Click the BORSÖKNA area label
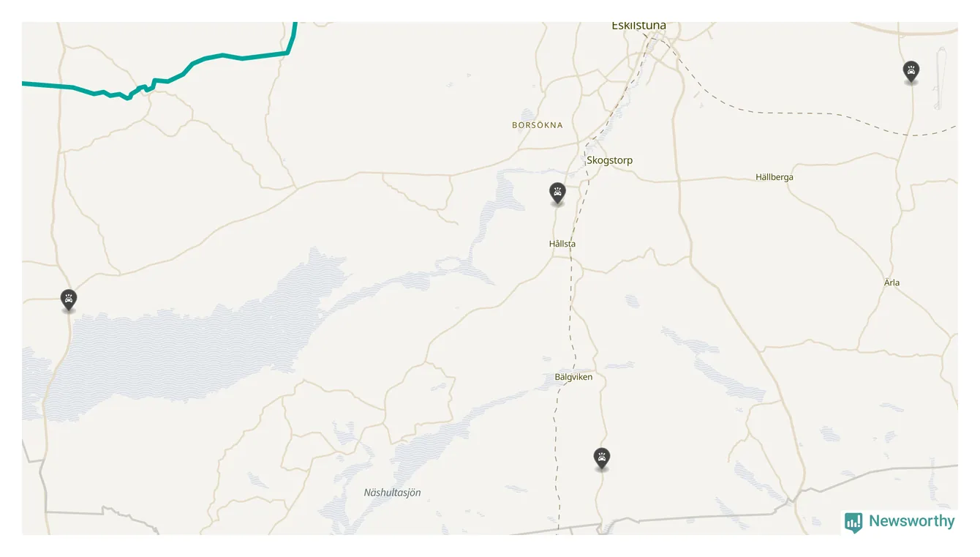The image size is (980, 557). [538, 125]
